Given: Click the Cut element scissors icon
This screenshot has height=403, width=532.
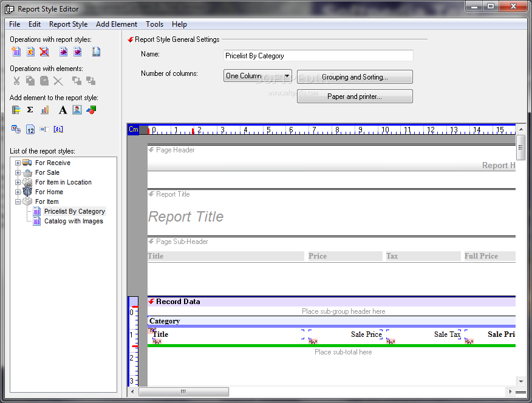Looking at the screenshot, I should [x=16, y=81].
